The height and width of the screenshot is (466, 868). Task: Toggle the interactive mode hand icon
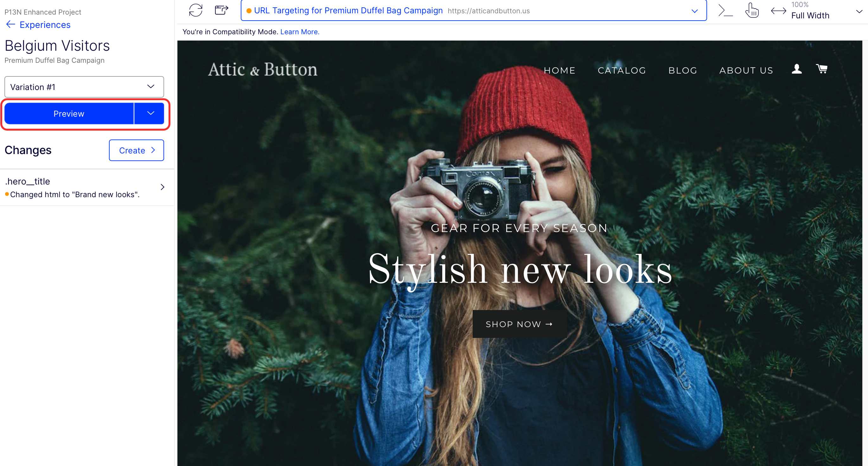(752, 10)
